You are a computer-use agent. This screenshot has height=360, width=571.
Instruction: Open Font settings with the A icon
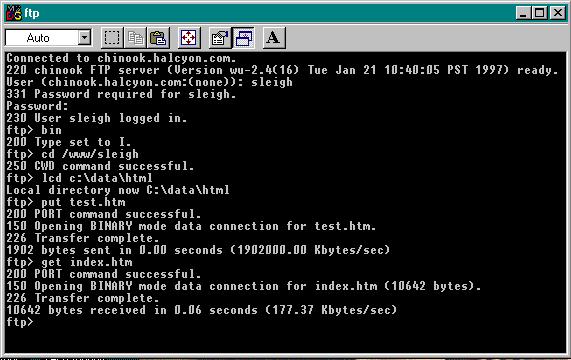pyautogui.click(x=274, y=38)
